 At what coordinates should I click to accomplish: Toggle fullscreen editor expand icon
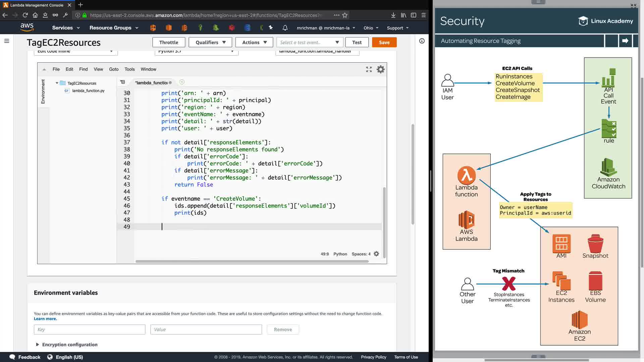coord(369,69)
